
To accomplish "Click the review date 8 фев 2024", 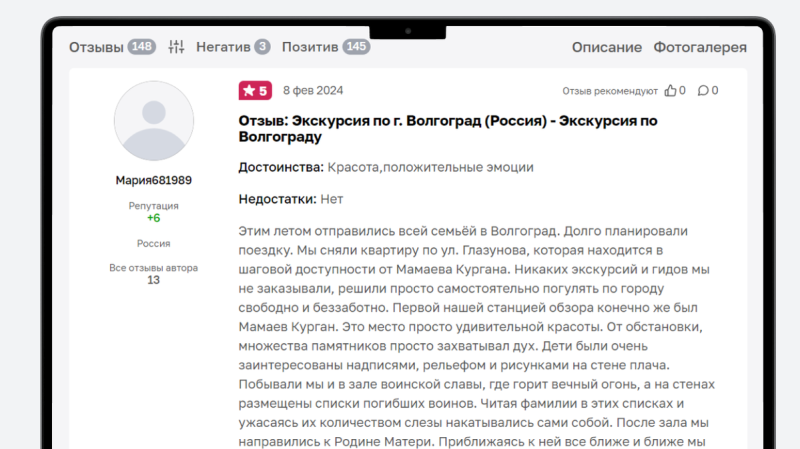I will click(x=313, y=91).
